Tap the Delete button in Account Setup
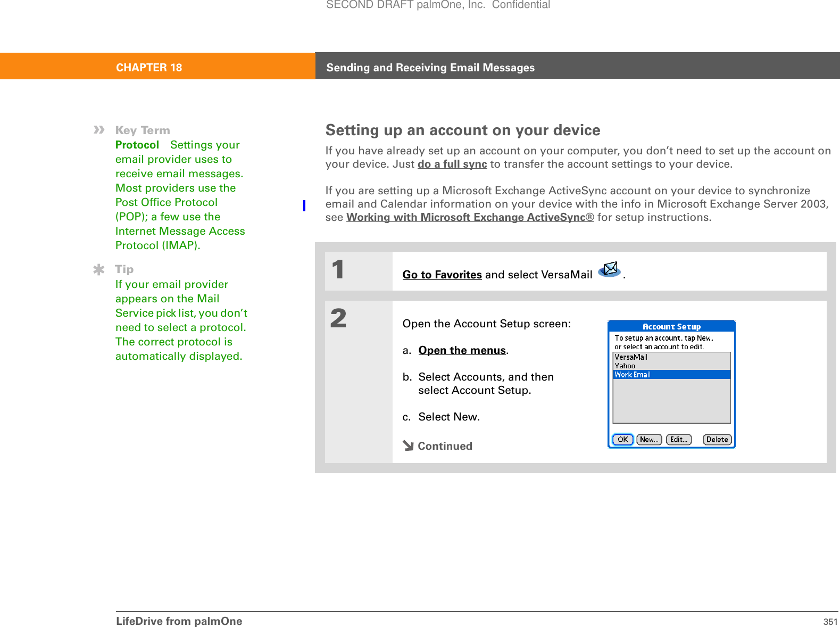 point(717,440)
